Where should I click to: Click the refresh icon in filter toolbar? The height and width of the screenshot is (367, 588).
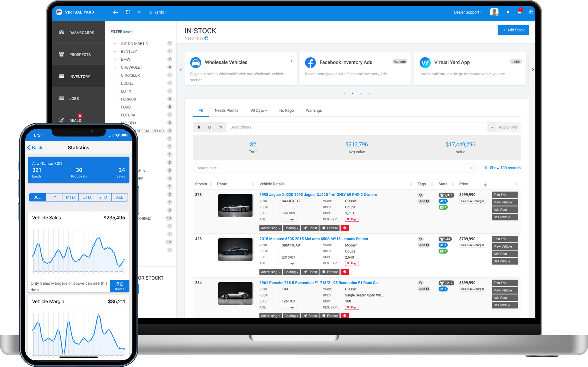pos(210,127)
